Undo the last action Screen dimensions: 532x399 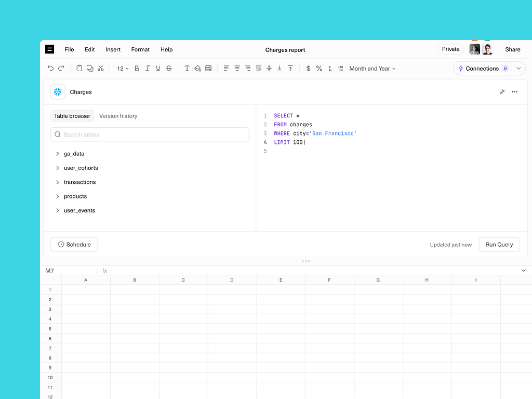(50, 68)
